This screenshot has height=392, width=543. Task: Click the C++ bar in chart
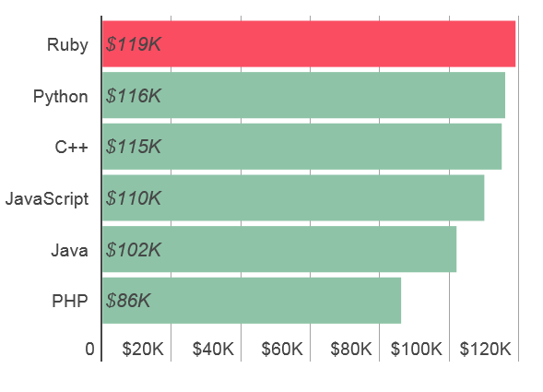pyautogui.click(x=302, y=147)
